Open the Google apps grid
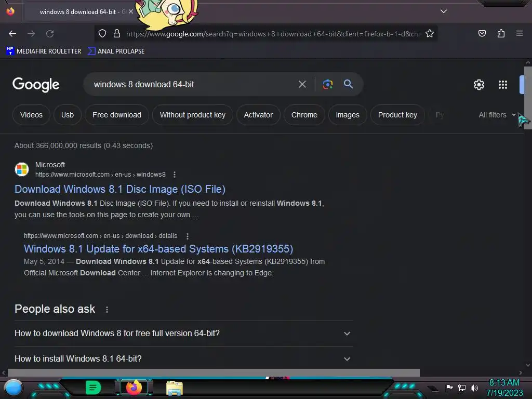532x399 pixels. [503, 85]
